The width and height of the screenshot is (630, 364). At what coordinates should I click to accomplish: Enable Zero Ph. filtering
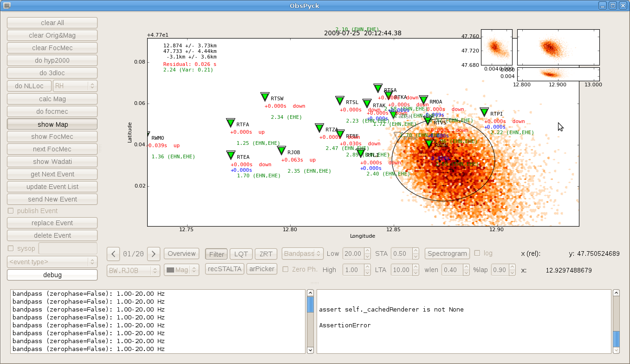point(285,269)
